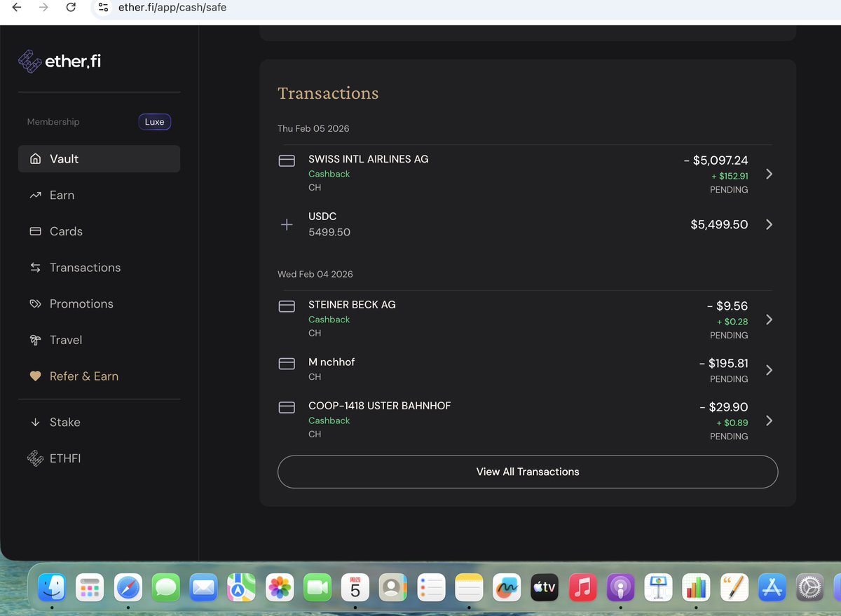Image resolution: width=841 pixels, height=616 pixels.
Task: Expand the SWISS INTL AIRLINES AG transaction chevron
Action: [x=770, y=174]
